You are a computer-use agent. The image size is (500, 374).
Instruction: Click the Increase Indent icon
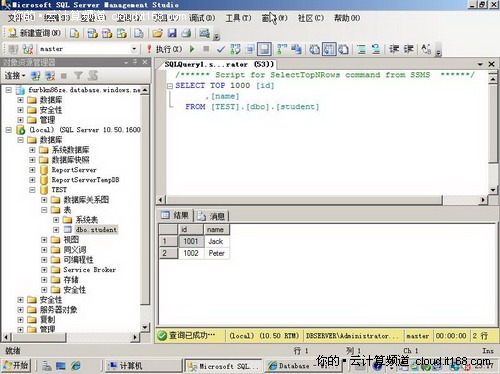tap(409, 49)
